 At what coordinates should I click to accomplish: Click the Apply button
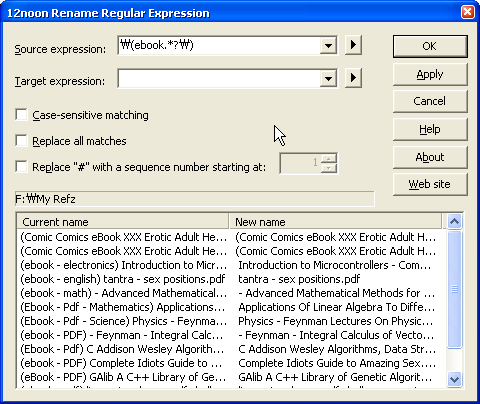click(x=430, y=74)
